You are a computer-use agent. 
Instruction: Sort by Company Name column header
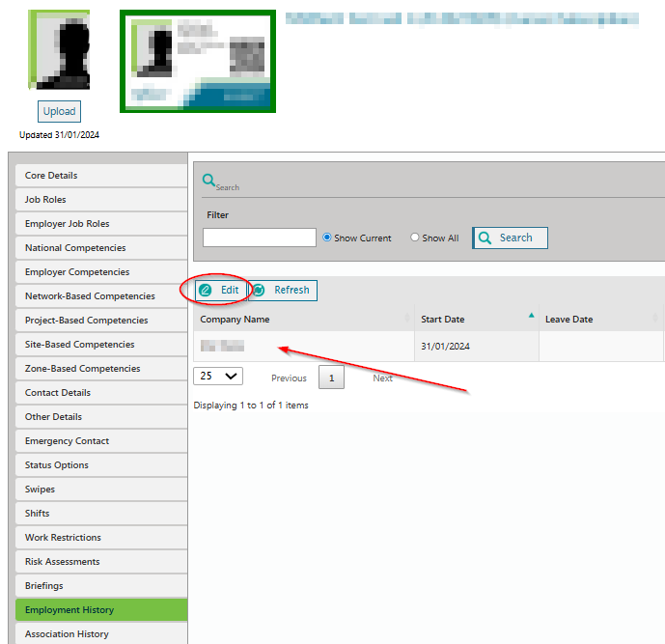pos(304,319)
